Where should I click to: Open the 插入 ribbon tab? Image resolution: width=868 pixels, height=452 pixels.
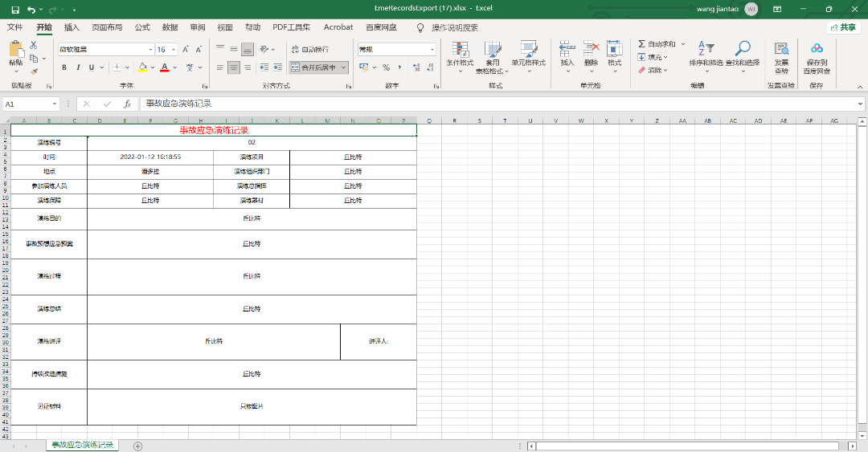pos(72,27)
